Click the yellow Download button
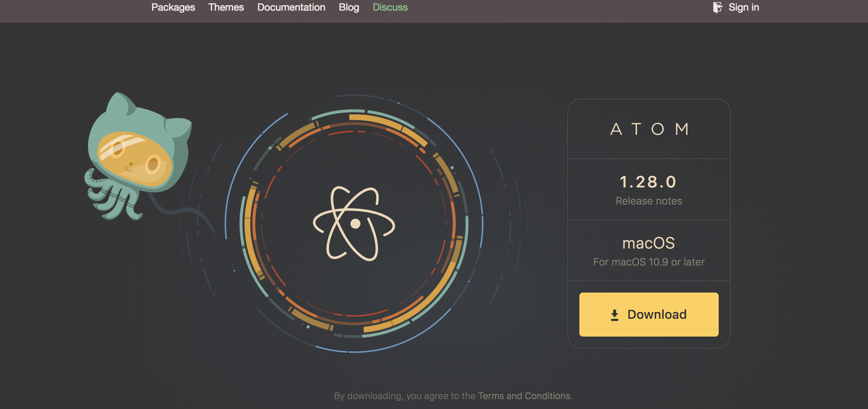 click(x=649, y=314)
